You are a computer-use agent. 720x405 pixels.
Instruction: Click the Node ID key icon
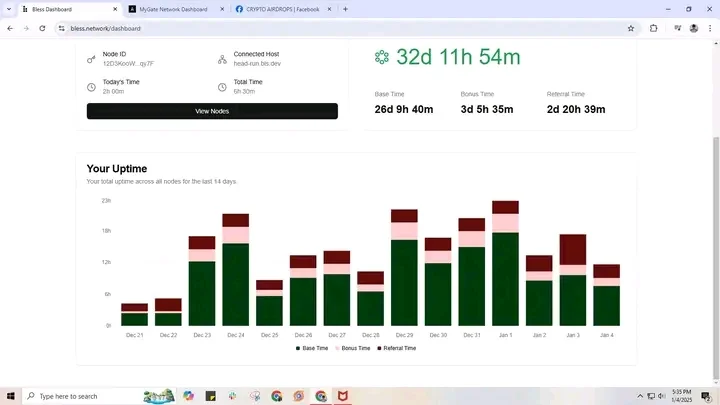click(91, 59)
